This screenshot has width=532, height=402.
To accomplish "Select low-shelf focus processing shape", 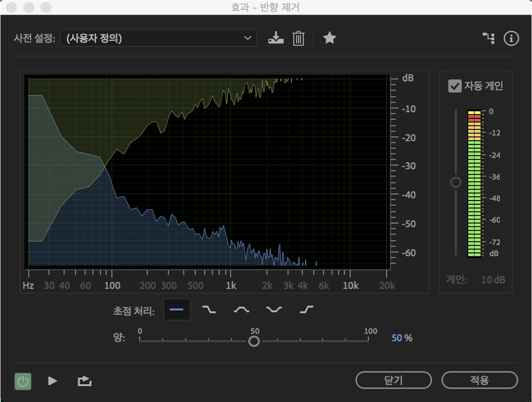I will (209, 310).
